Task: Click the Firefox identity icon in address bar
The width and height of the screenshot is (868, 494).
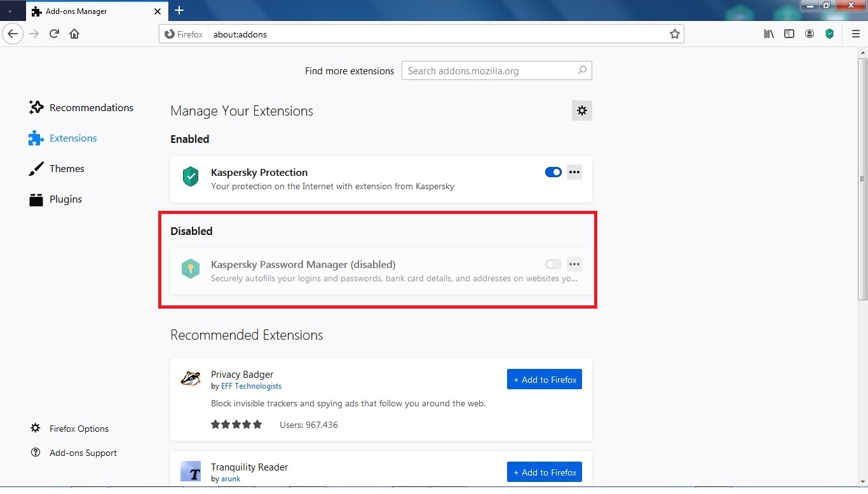Action: (183, 34)
